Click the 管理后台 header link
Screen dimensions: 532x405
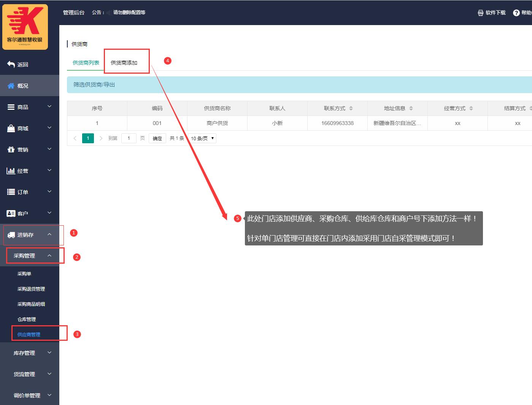click(x=74, y=13)
